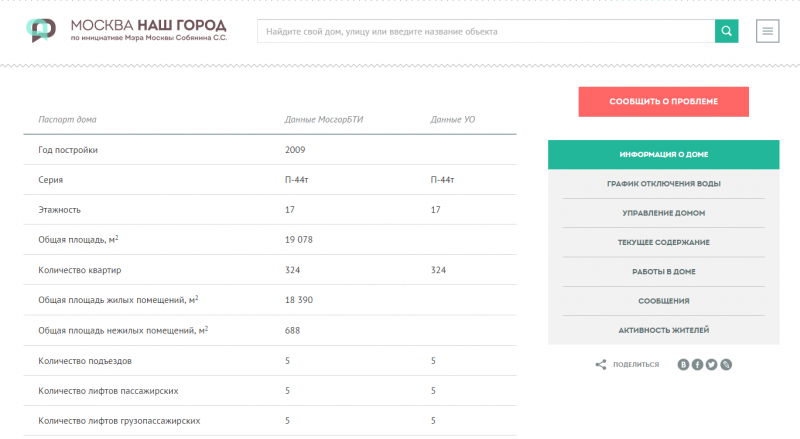Image resolution: width=800 pixels, height=439 pixels.
Task: Click the LiveJournal pencil share icon
Action: [726, 364]
